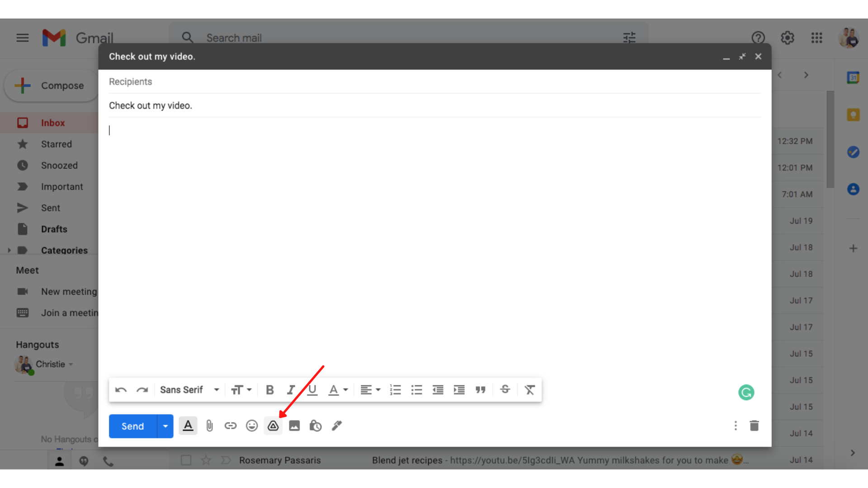
Task: Click the Insert Link icon
Action: click(230, 426)
